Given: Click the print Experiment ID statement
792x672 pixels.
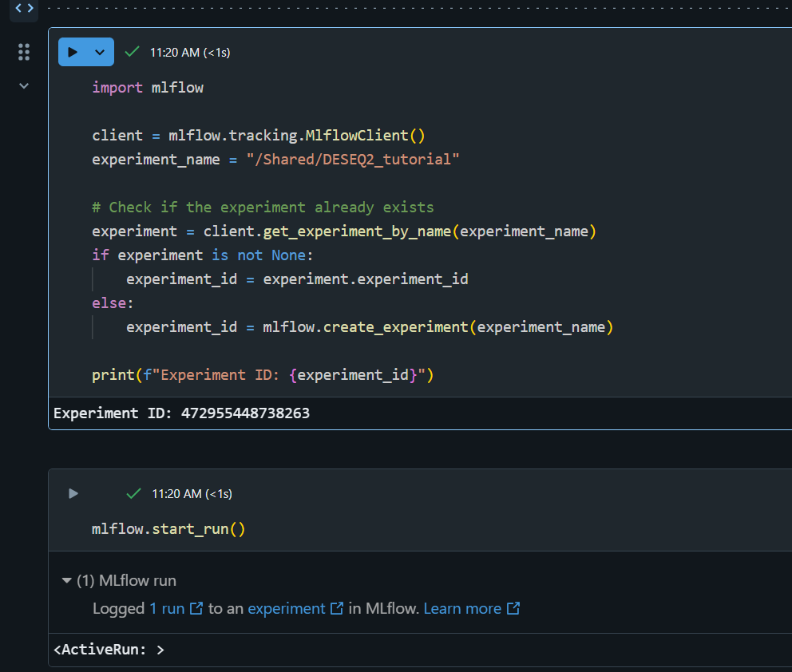Looking at the screenshot, I should click(263, 375).
